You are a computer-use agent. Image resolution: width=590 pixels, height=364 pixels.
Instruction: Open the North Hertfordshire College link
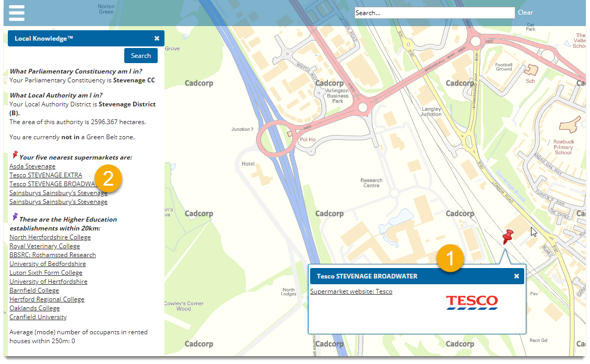point(50,237)
